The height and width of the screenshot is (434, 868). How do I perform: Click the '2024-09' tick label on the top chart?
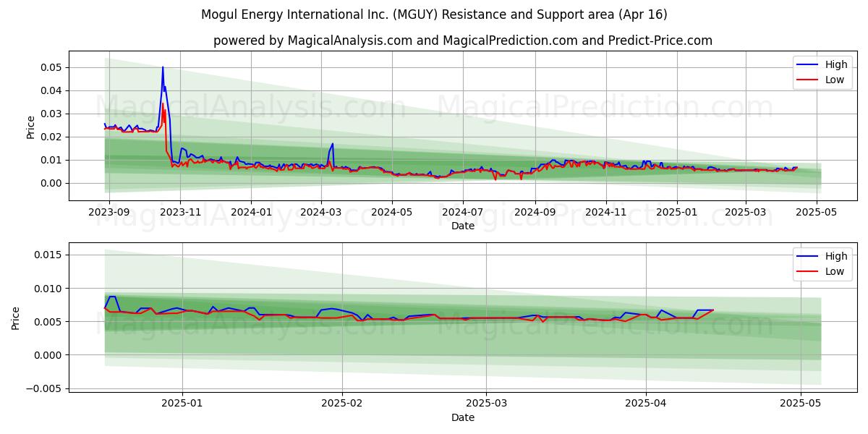click(535, 213)
